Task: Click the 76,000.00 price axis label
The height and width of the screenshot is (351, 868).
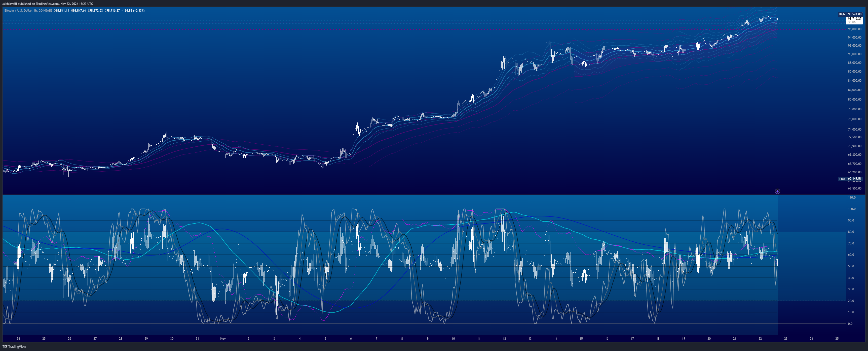Action: point(854,119)
